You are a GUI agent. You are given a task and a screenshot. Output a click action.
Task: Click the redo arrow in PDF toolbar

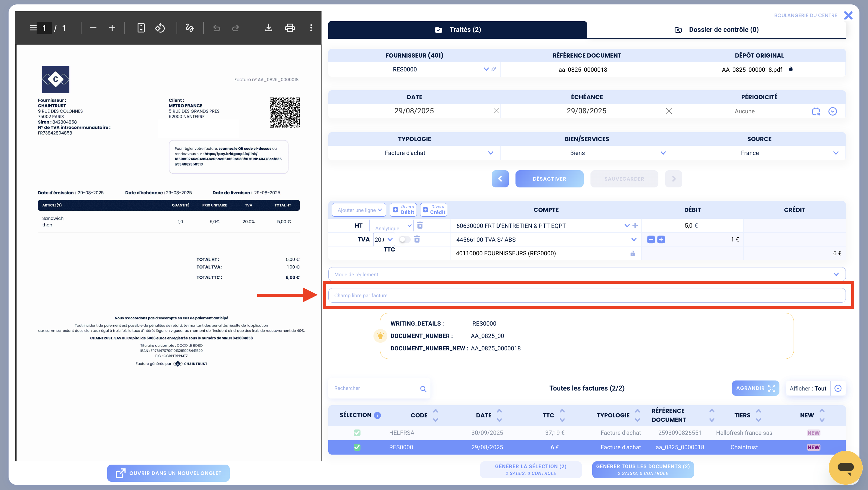[x=236, y=28]
